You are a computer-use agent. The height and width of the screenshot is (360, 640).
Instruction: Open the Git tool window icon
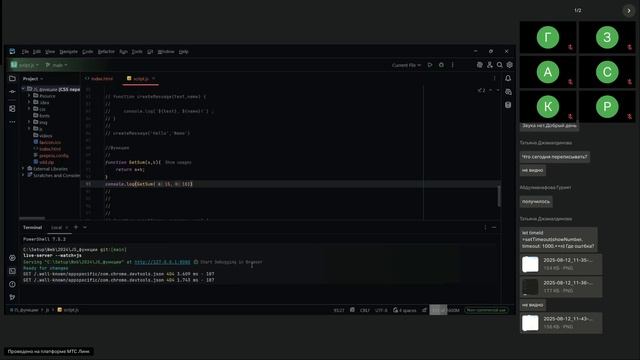[12, 297]
